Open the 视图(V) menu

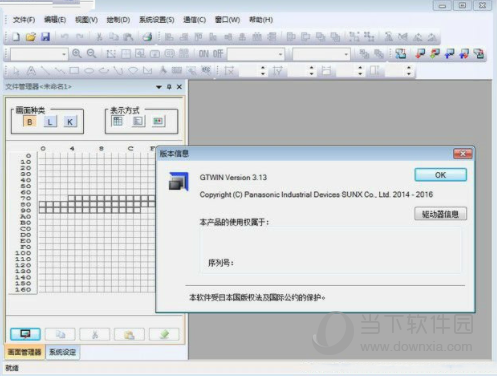click(86, 20)
